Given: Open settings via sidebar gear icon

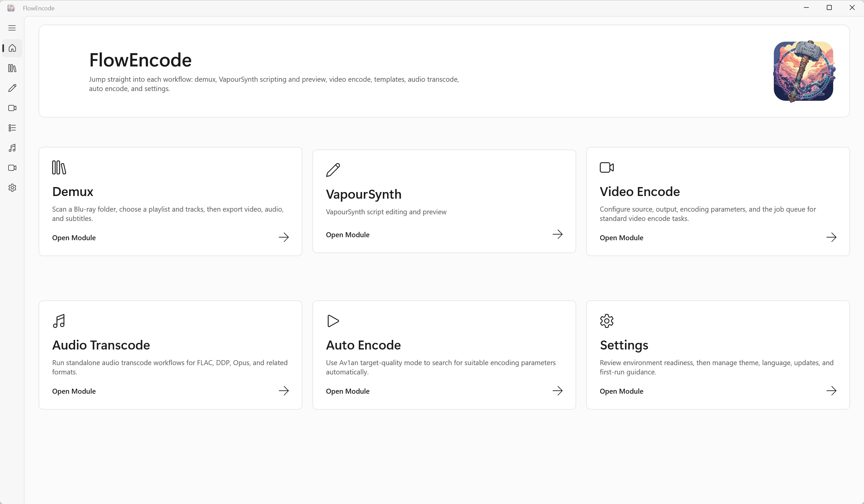Looking at the screenshot, I should click(12, 188).
